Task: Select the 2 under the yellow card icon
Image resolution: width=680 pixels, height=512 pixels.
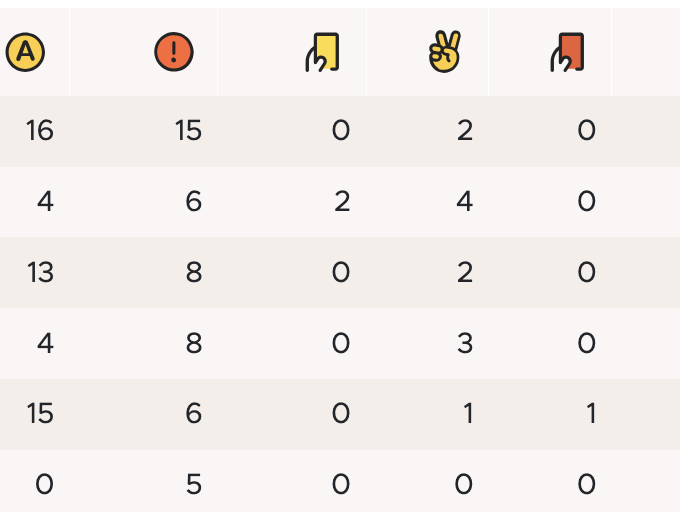Action: (x=342, y=202)
